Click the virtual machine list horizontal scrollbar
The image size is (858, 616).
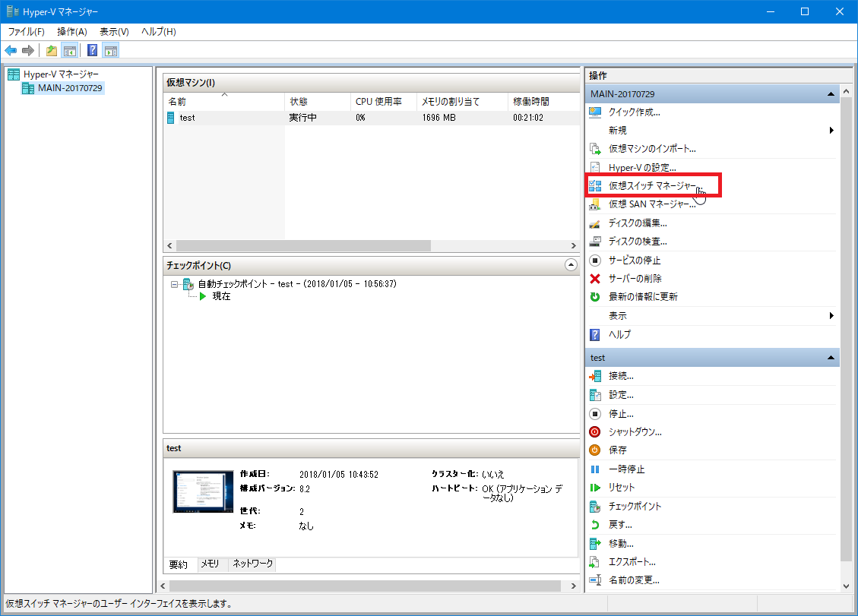[303, 246]
